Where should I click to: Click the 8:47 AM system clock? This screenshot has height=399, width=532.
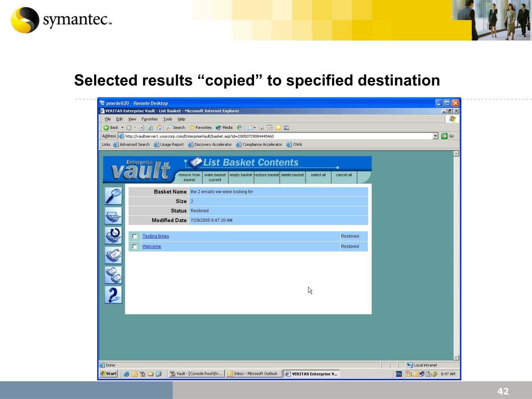pos(448,374)
